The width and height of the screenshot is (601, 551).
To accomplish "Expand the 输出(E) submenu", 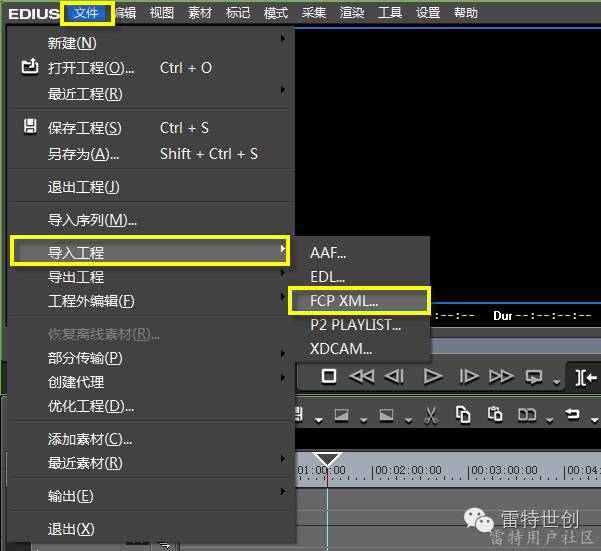I will (151, 496).
